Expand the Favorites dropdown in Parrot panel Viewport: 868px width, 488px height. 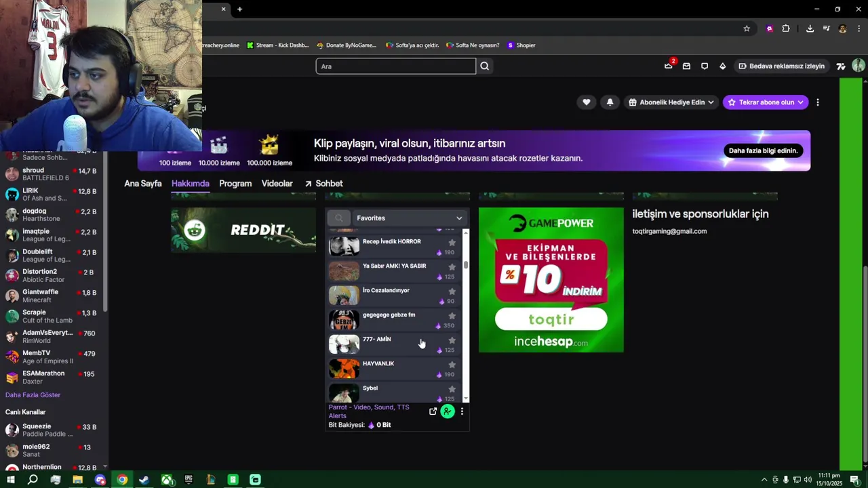(410, 218)
